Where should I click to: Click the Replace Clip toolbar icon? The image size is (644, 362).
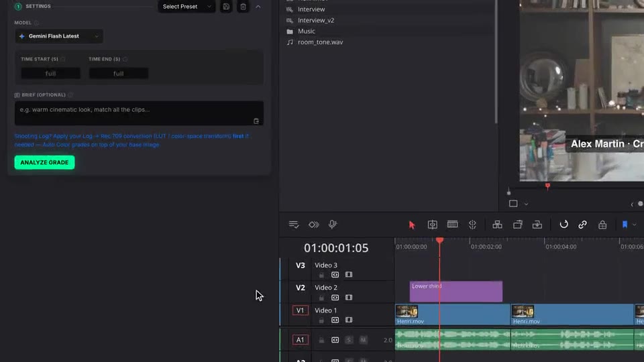(537, 225)
